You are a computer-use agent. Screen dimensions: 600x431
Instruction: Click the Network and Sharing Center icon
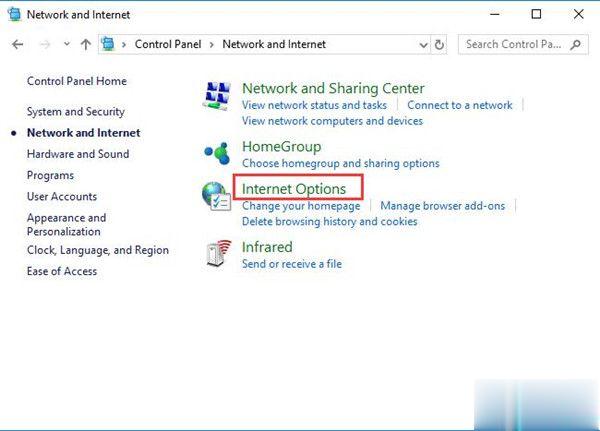click(216, 96)
